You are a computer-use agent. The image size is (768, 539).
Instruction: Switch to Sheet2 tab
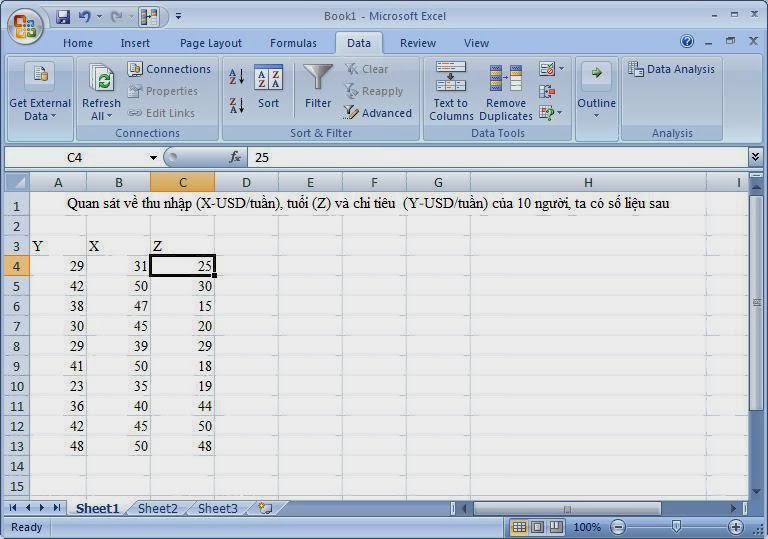(157, 509)
